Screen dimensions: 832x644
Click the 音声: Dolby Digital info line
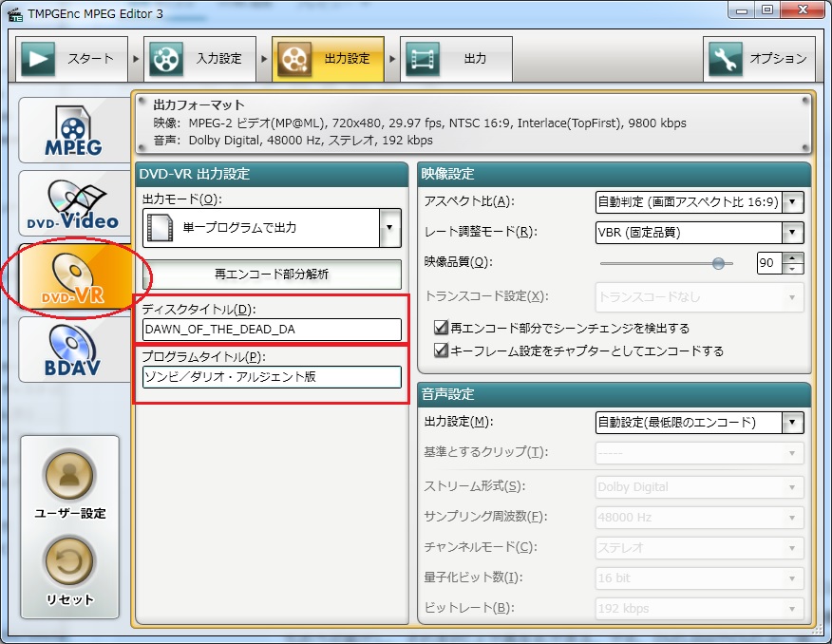click(x=293, y=141)
